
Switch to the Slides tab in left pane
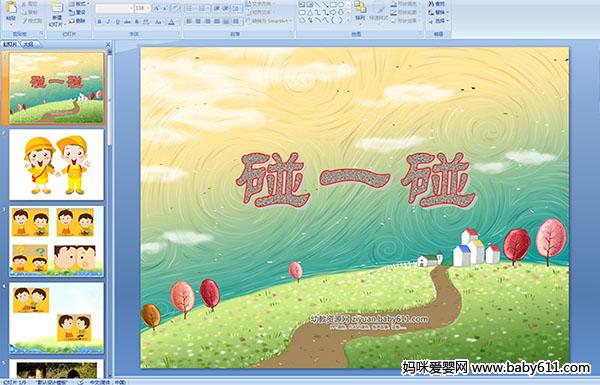click(x=10, y=44)
